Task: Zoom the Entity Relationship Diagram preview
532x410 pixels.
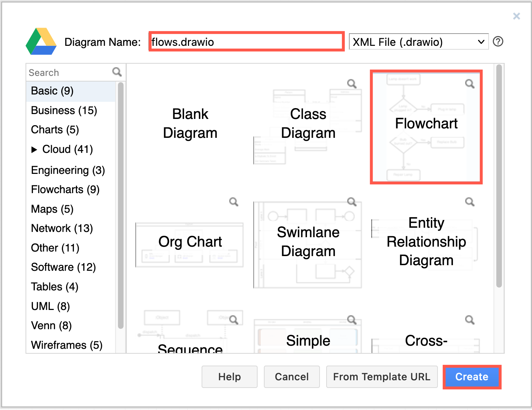Action: click(x=470, y=202)
